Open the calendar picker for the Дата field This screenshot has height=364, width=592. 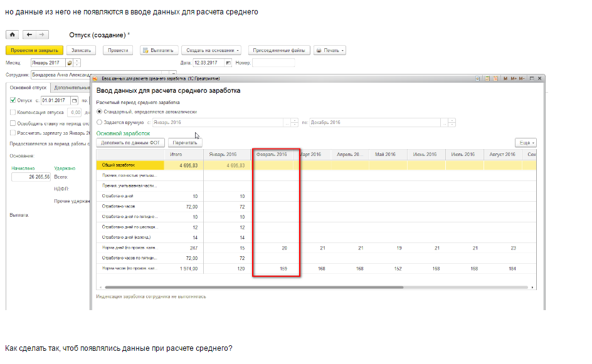click(x=228, y=63)
